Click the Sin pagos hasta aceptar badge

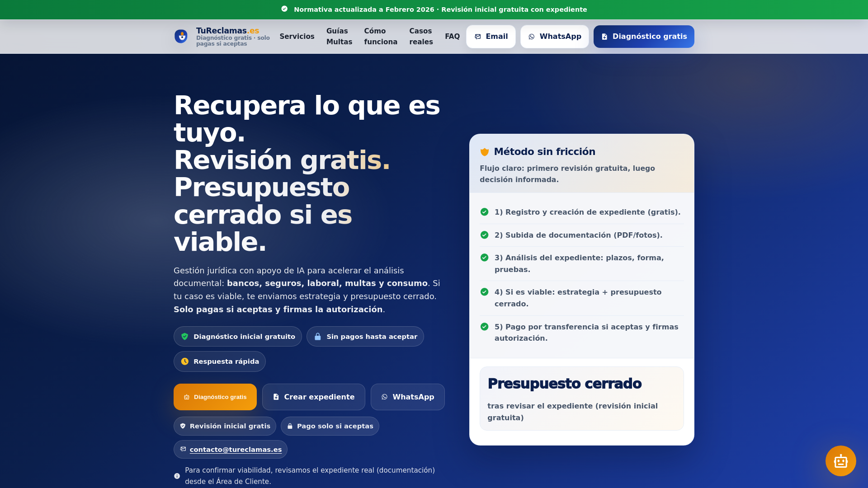(x=365, y=337)
